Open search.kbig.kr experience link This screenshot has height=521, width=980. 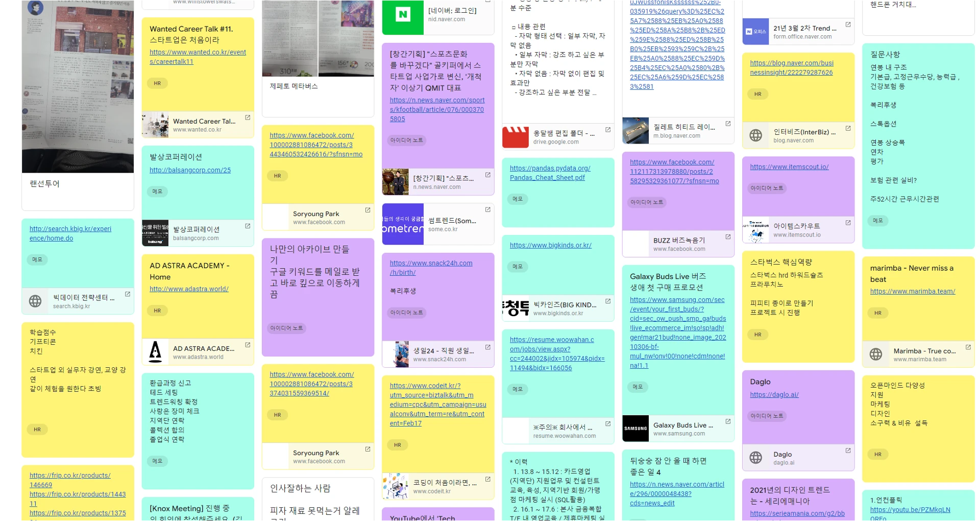coord(70,233)
